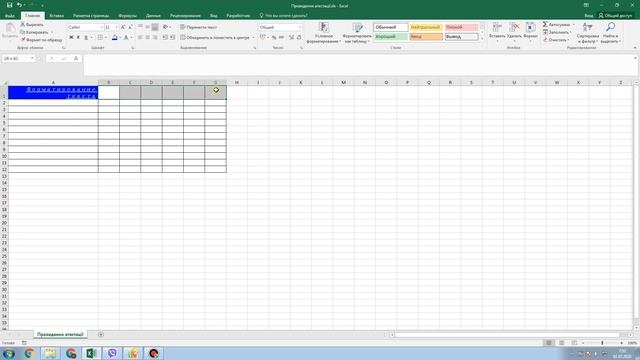Image resolution: width=640 pixels, height=360 pixels.
Task: Switch to the Вставка ribbon tab
Action: click(56, 16)
